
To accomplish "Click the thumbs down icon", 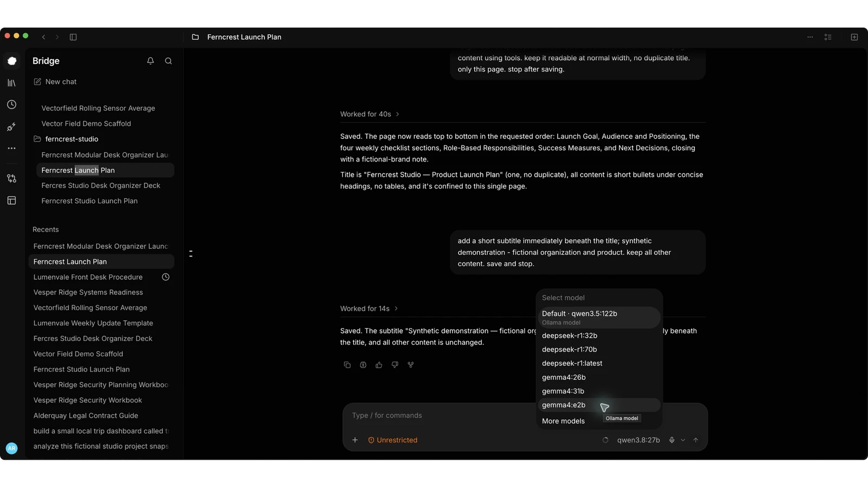I will pyautogui.click(x=395, y=365).
